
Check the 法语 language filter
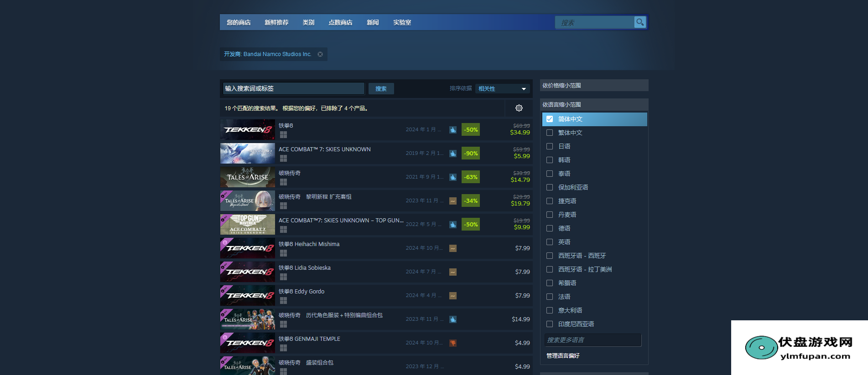click(x=550, y=297)
